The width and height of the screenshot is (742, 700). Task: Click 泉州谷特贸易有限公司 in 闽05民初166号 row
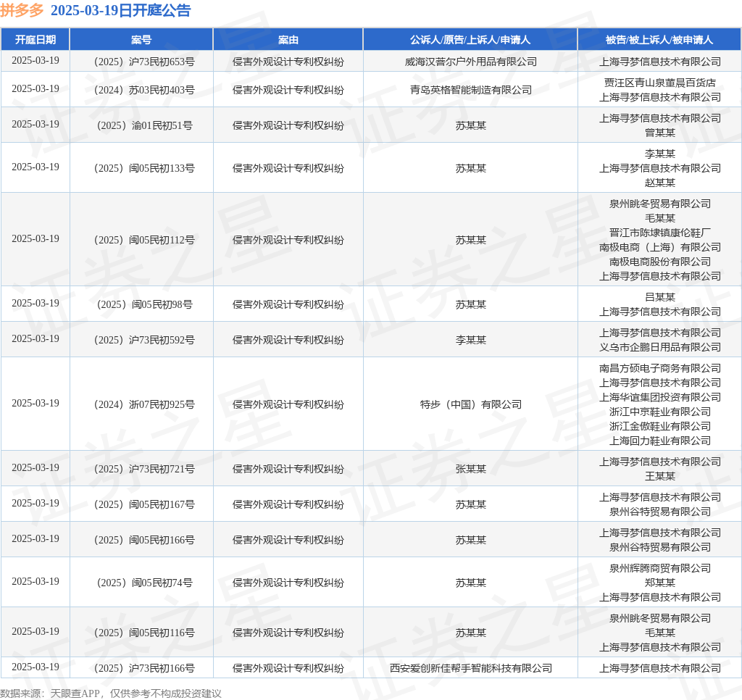click(659, 547)
